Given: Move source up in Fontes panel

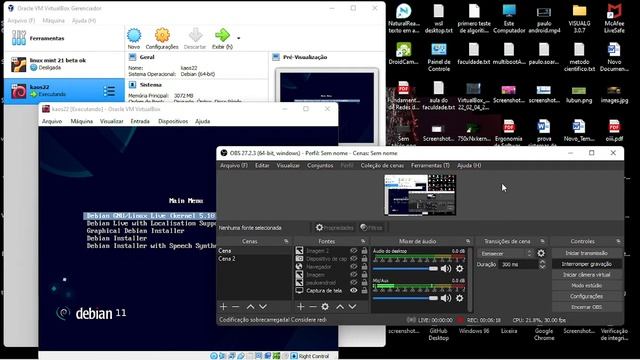Looking at the screenshot, I should coord(340,307).
